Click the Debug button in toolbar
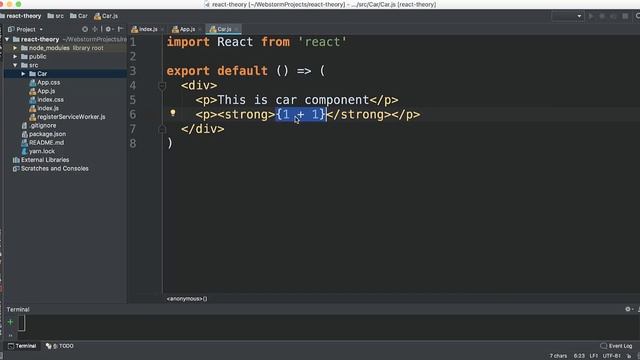Viewport: 640px width, 360px height. click(x=602, y=16)
